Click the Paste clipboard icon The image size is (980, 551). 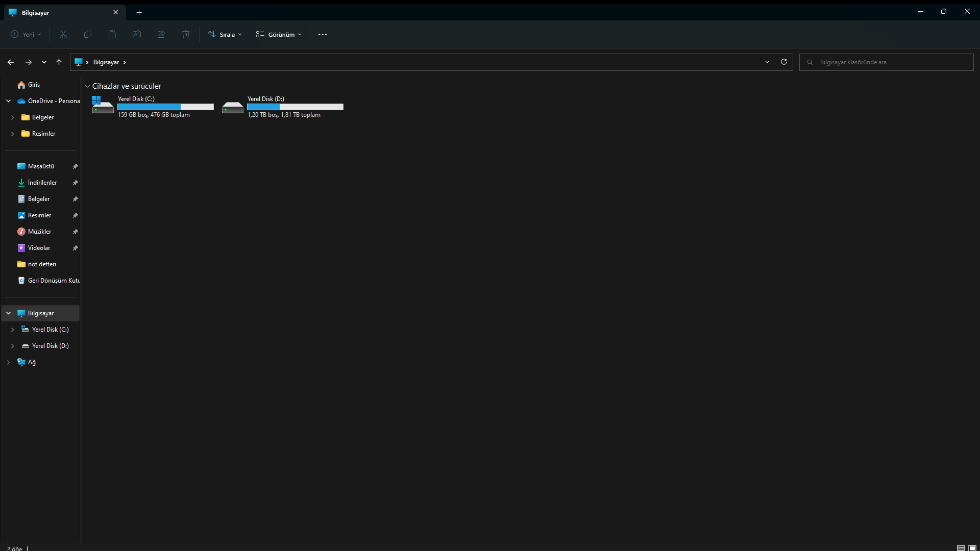tap(112, 34)
